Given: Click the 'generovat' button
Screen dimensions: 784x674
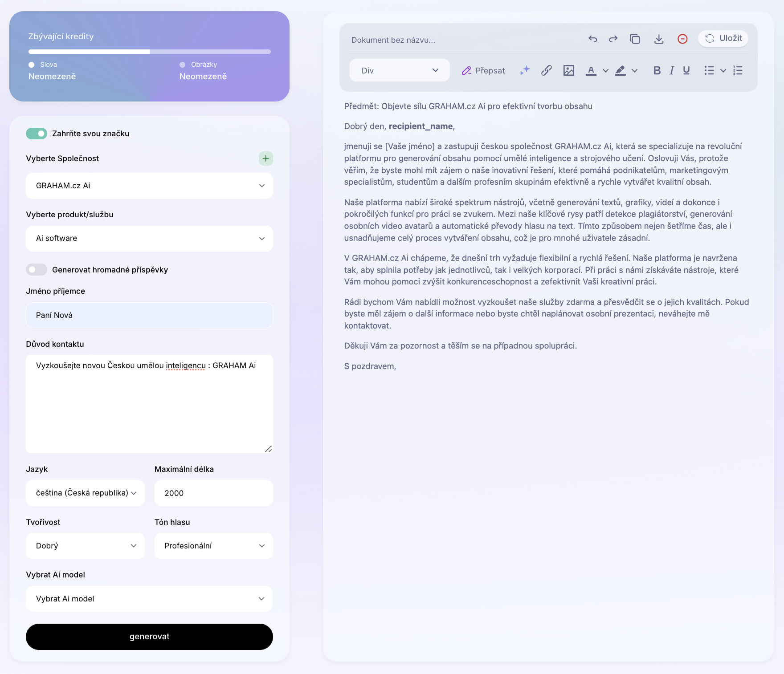Looking at the screenshot, I should coord(149,637).
